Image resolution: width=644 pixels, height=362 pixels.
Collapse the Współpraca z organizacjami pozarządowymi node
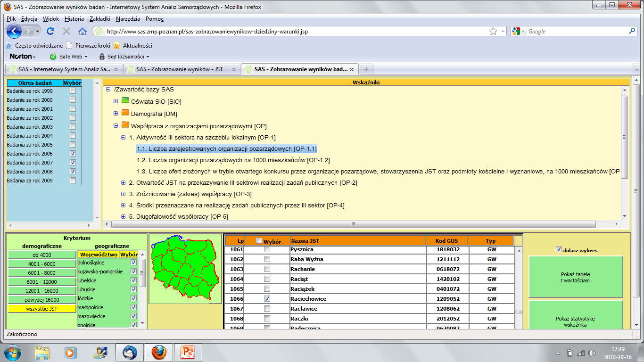coord(116,126)
